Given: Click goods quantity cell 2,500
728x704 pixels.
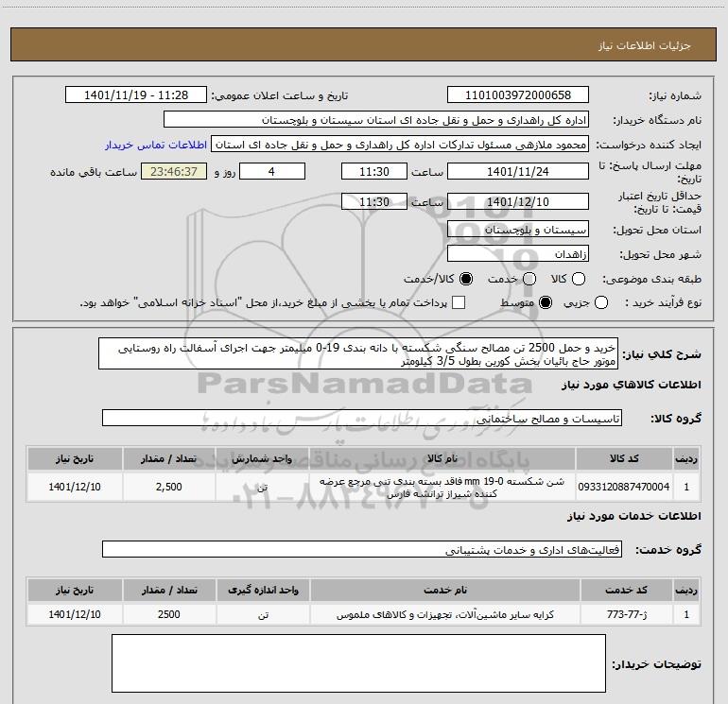Looking at the screenshot, I should (x=169, y=487).
